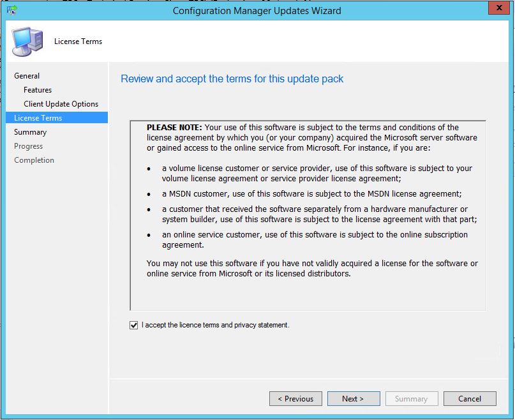The image size is (515, 420).
Task: Uncheck the accept licence terms checkbox
Action: pos(133,326)
